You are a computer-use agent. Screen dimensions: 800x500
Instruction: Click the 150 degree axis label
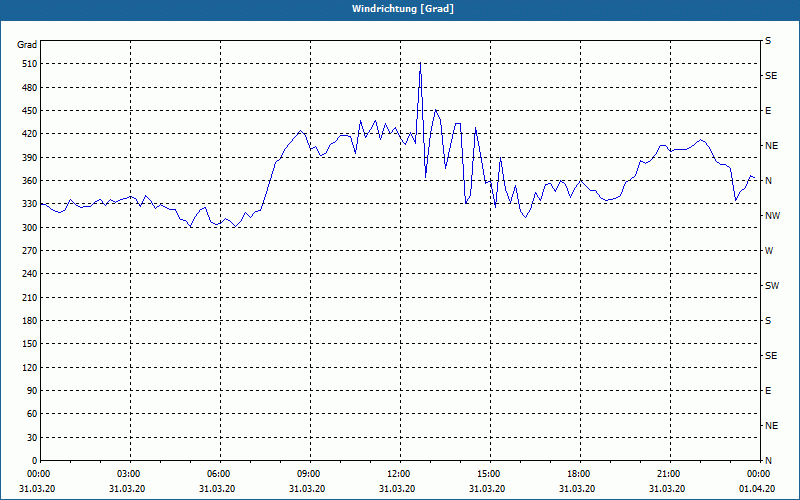(x=29, y=344)
